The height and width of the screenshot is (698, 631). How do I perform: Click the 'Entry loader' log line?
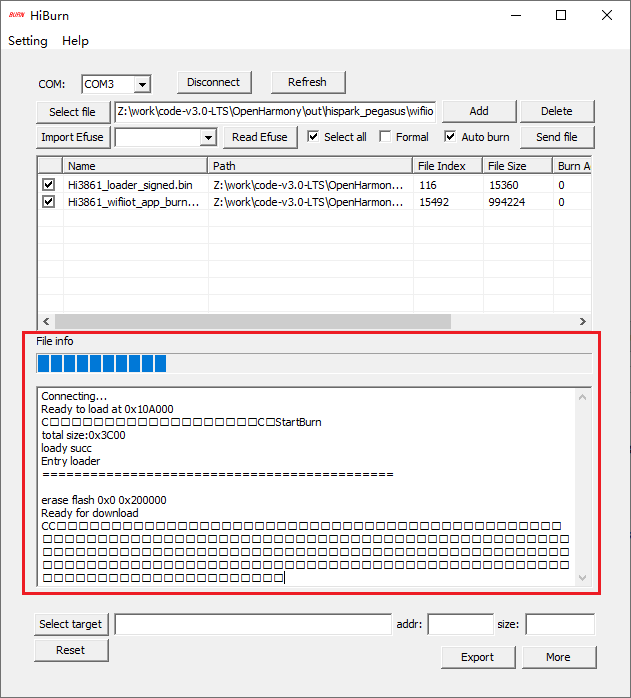(71, 461)
